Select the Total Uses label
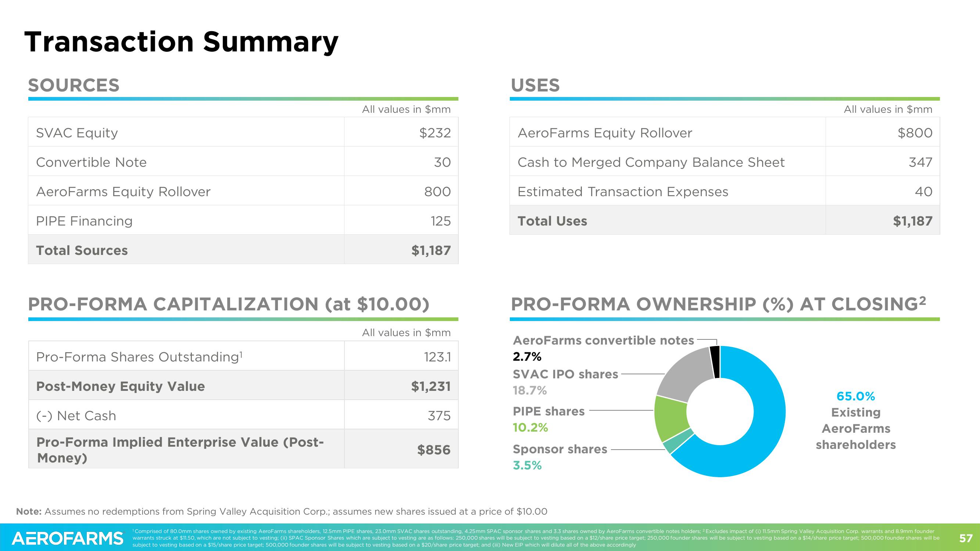The width and height of the screenshot is (980, 551). (x=552, y=221)
